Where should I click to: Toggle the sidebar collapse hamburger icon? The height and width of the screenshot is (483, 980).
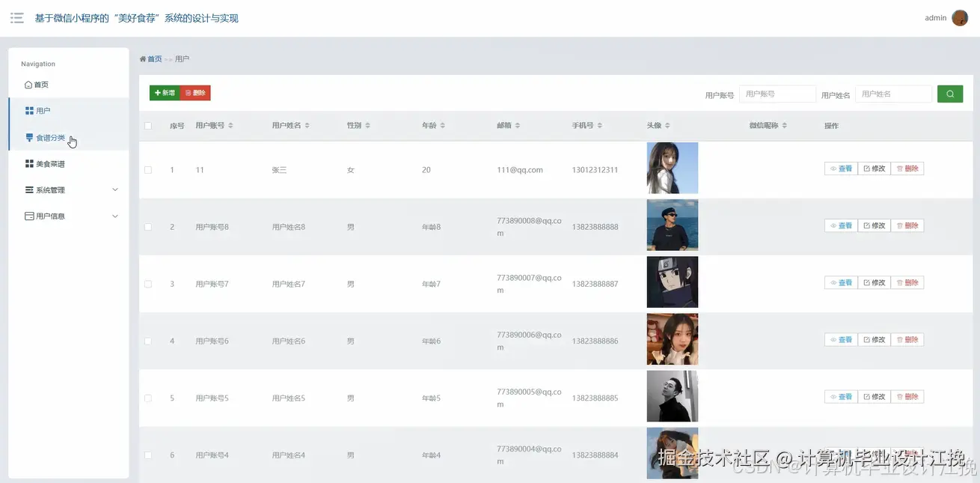tap(16, 18)
